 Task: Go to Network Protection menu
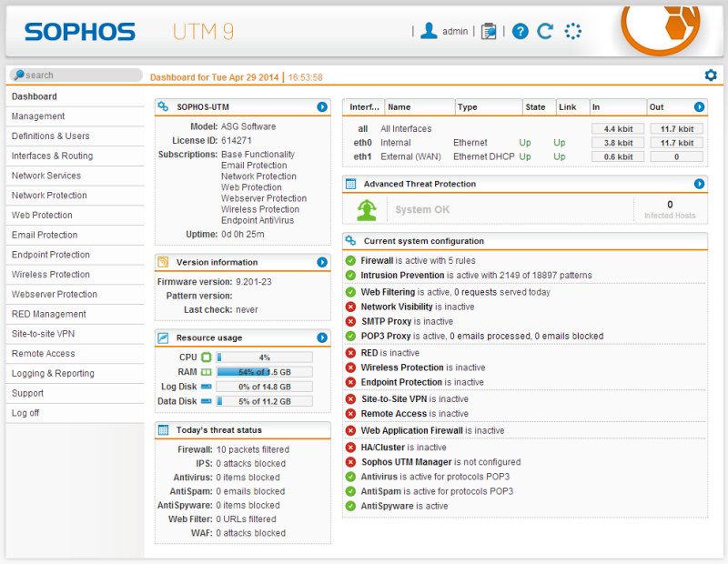75,196
